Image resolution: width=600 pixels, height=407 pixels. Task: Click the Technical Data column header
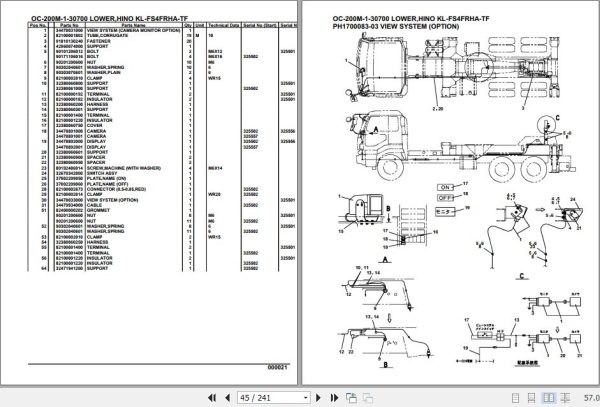pos(224,25)
